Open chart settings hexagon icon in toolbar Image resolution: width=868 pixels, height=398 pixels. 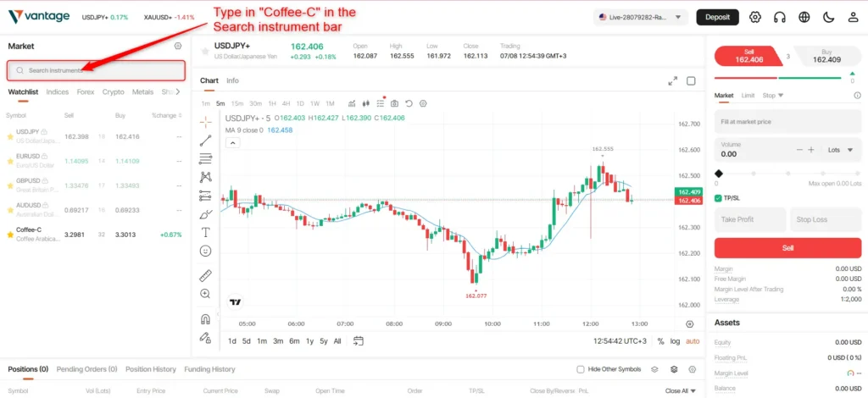pos(424,103)
